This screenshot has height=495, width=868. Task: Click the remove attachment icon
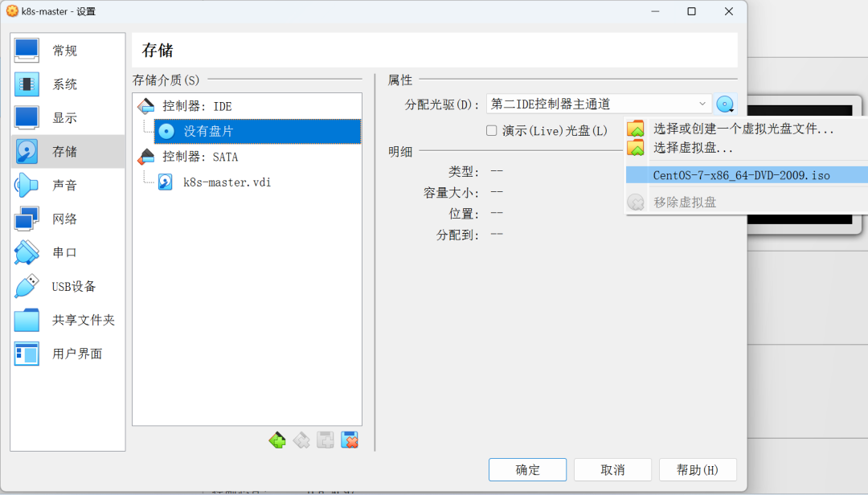(350, 440)
